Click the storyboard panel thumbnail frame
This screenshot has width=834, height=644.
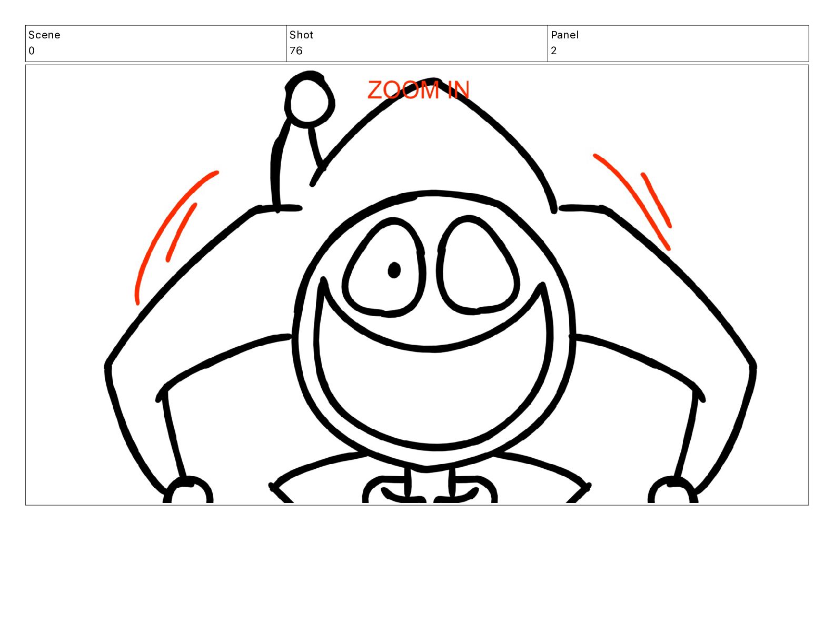(417, 285)
